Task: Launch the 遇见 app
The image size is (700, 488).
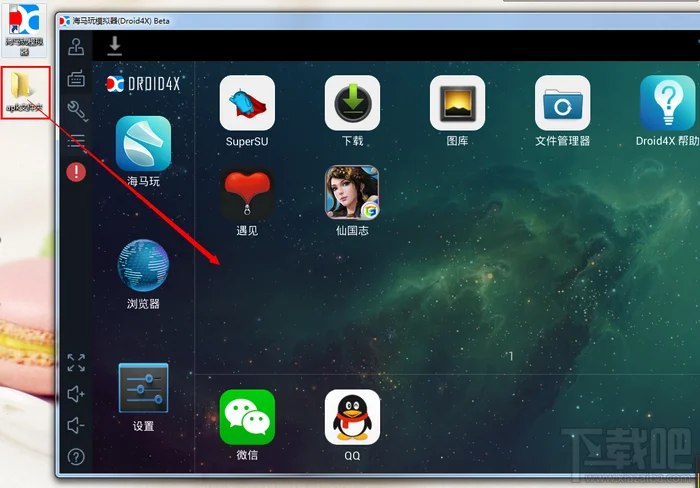Action: click(247, 193)
